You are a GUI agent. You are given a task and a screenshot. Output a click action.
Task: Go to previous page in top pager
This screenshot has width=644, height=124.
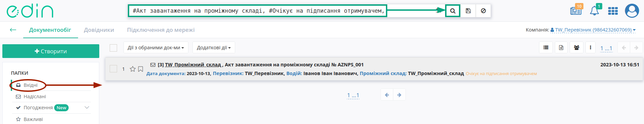tap(624, 48)
